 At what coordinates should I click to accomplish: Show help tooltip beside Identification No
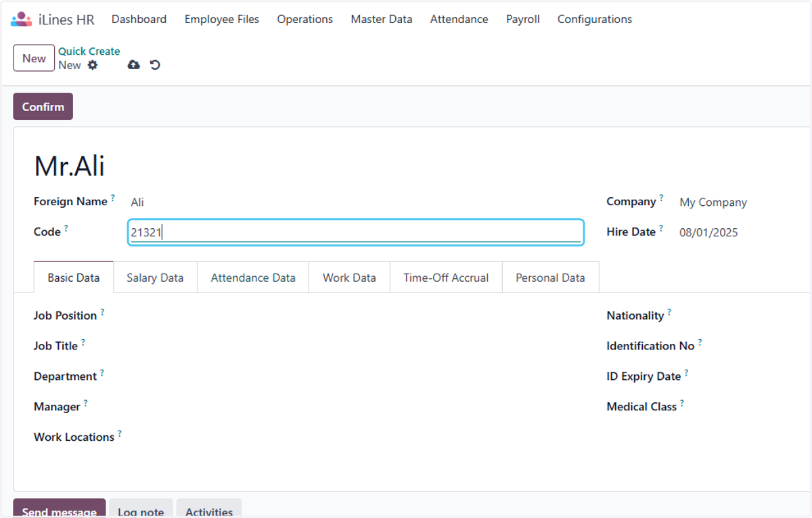700,343
